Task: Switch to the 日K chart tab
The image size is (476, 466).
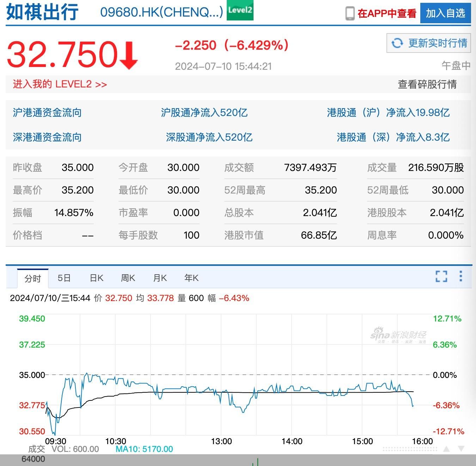Action: tap(97, 278)
